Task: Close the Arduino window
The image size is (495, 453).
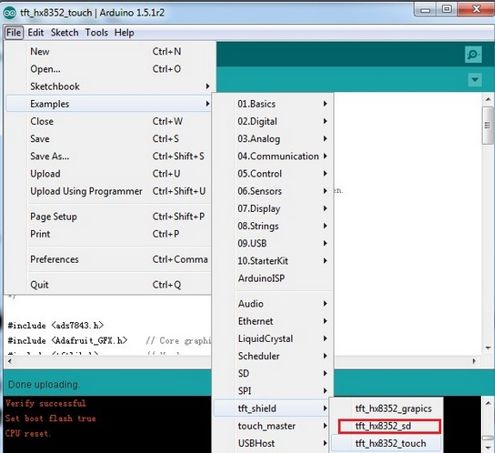Action: pos(476,9)
